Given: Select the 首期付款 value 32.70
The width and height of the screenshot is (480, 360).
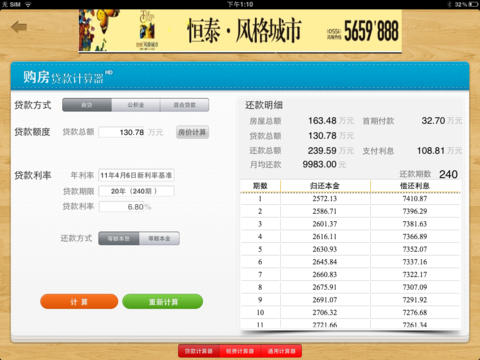Looking at the screenshot, I should (433, 121).
